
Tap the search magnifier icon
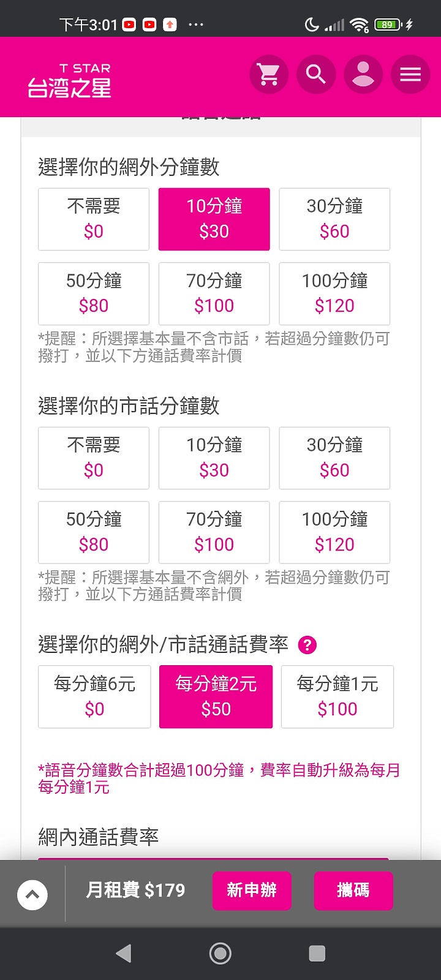tap(316, 75)
